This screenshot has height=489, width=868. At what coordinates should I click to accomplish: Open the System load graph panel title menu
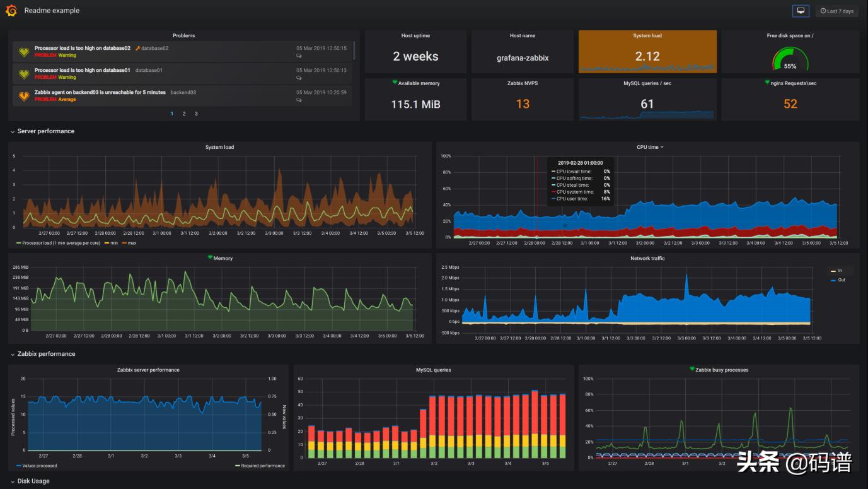coord(219,147)
